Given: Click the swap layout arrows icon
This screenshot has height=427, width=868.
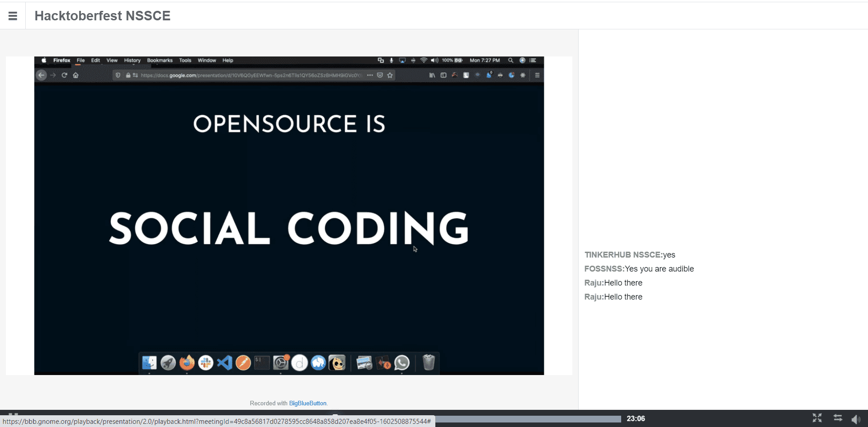Looking at the screenshot, I should point(838,418).
